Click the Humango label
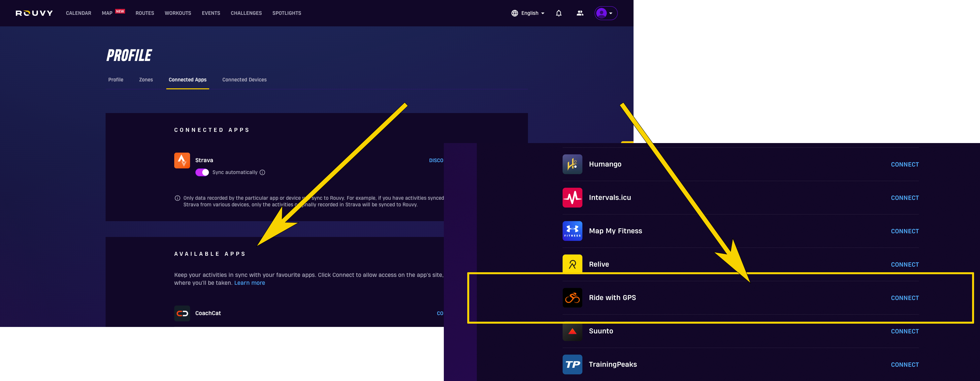 click(x=605, y=164)
